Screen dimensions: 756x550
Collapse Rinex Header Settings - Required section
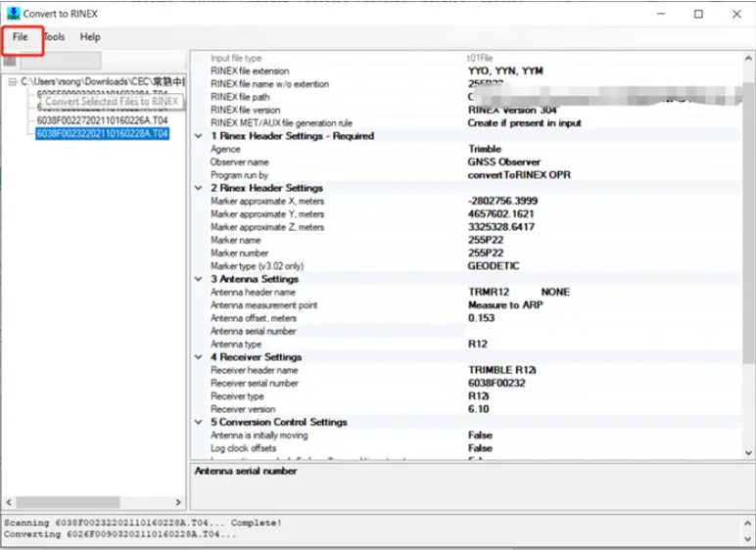pyautogui.click(x=198, y=136)
